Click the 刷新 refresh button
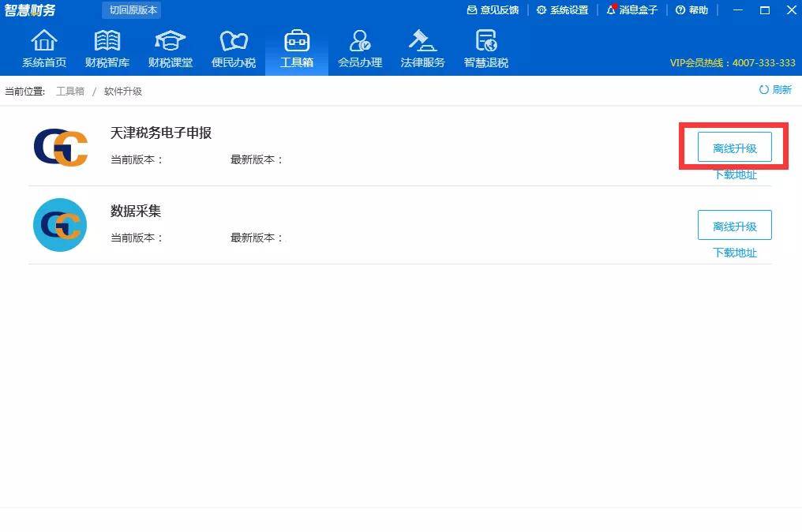Viewport: 802px width, 532px height. 775,90
